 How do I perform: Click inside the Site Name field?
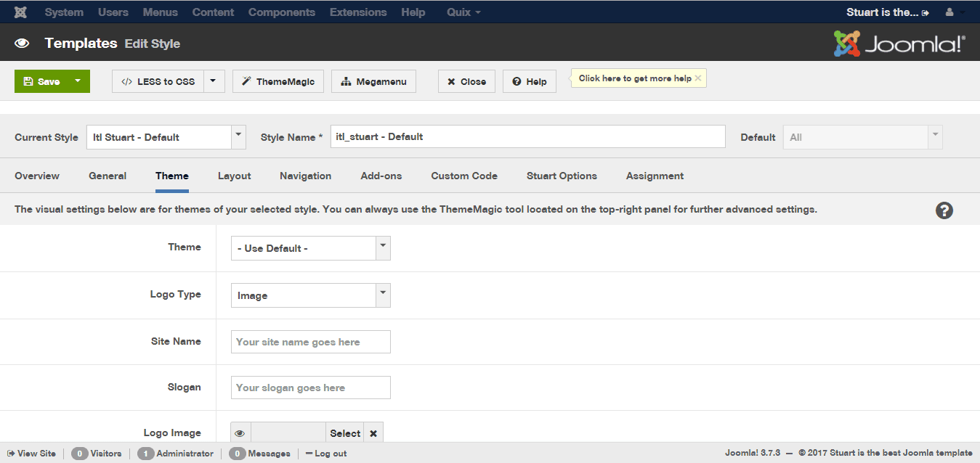click(x=310, y=341)
